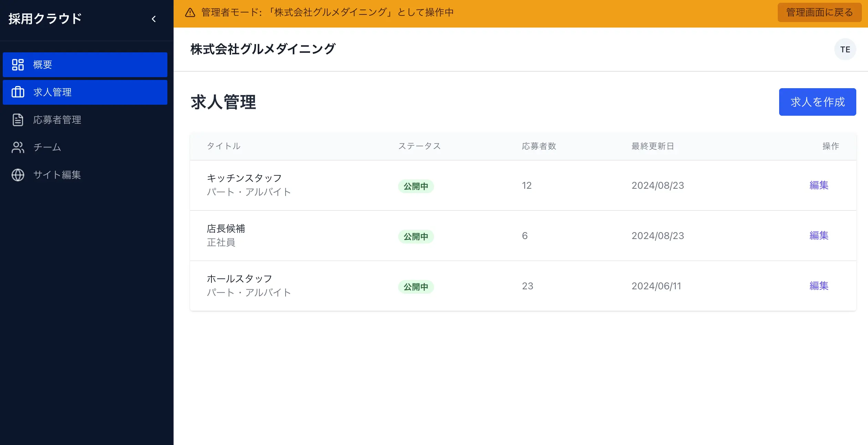This screenshot has width=868, height=445.
Task: Sort by the タイトル column header
Action: click(x=224, y=146)
